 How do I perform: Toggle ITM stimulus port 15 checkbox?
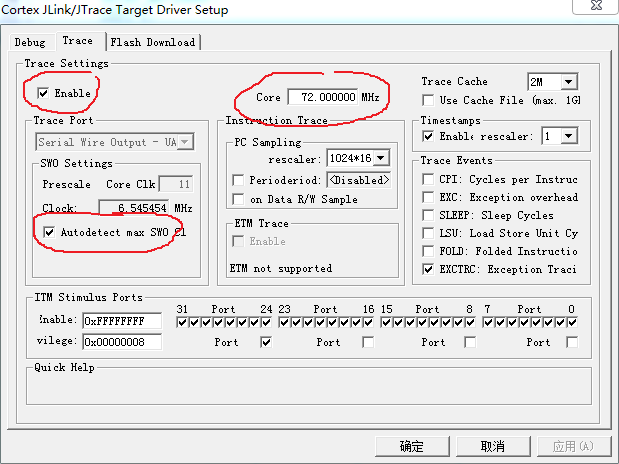pos(386,323)
